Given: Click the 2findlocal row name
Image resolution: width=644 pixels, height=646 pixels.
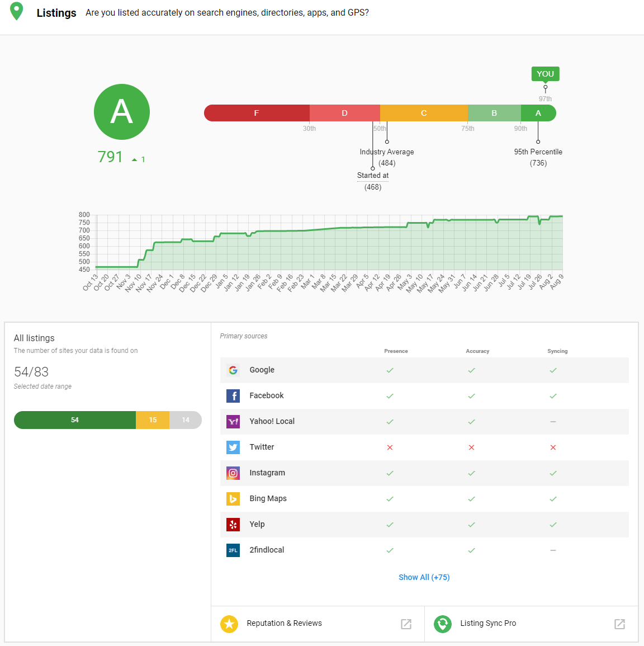Looking at the screenshot, I should coord(267,550).
